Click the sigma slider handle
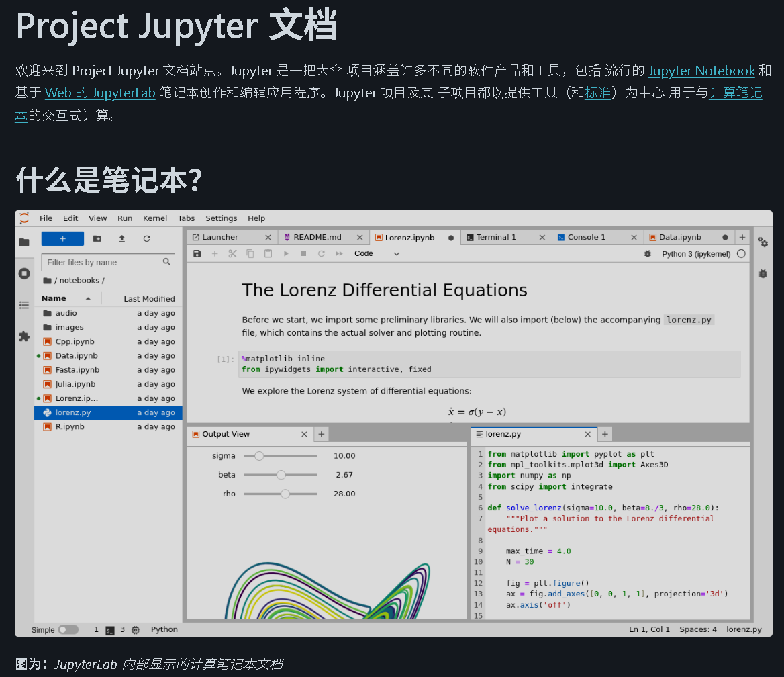The width and height of the screenshot is (784, 677). [x=259, y=456]
